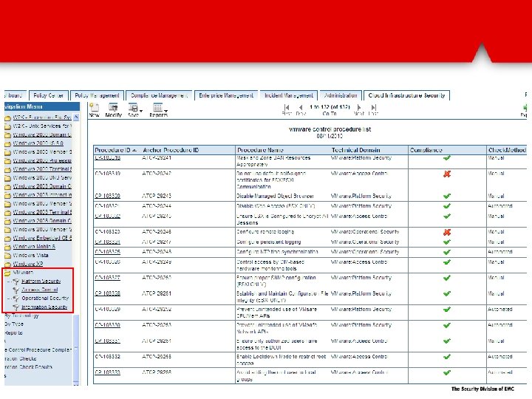
Task: Select Operational Security under VMware
Action: (x=45, y=299)
